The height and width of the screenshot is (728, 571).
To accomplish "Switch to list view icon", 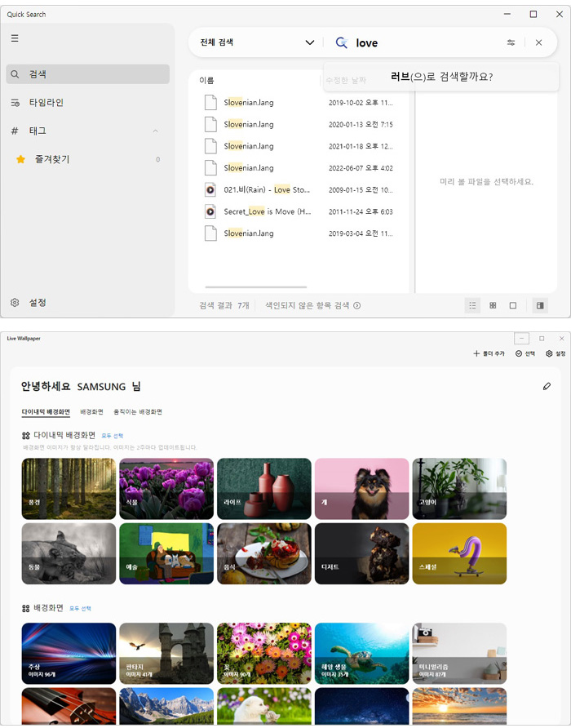I will pyautogui.click(x=472, y=305).
